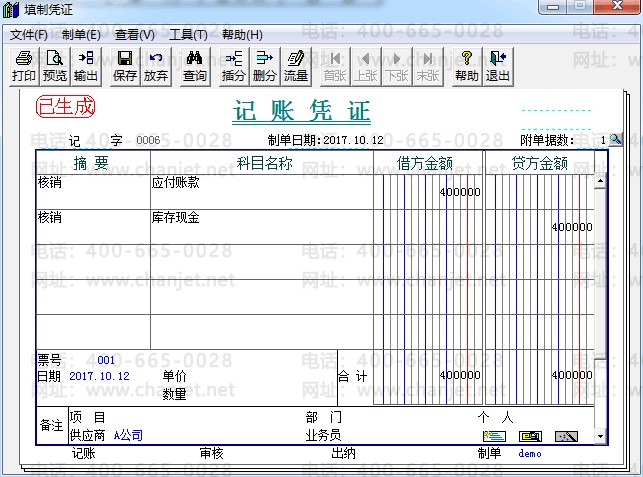Click the scroll-up arrow of entry list
This screenshot has height=477, width=643.
point(600,182)
